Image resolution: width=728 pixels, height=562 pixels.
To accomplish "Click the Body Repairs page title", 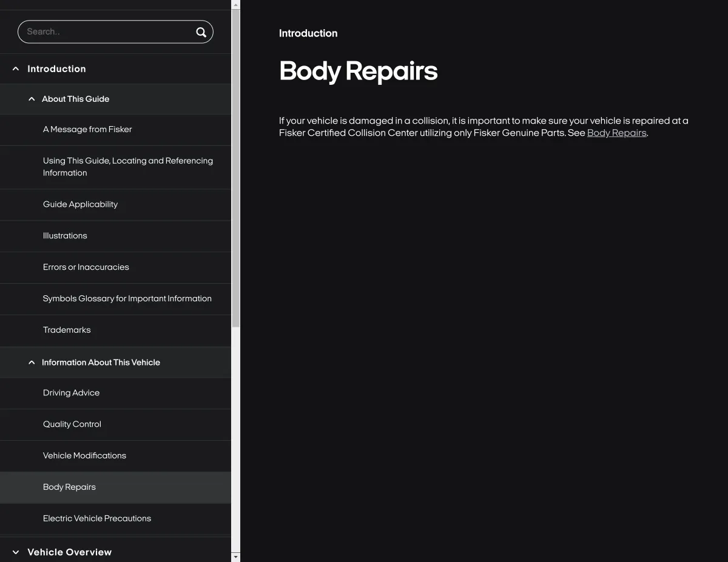I will coord(358,72).
